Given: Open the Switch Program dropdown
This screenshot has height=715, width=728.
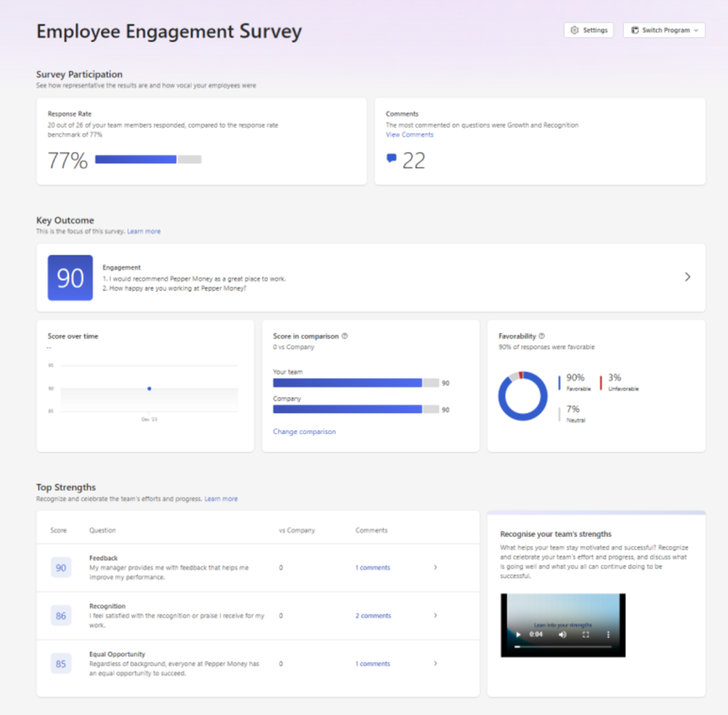Looking at the screenshot, I should tap(664, 30).
